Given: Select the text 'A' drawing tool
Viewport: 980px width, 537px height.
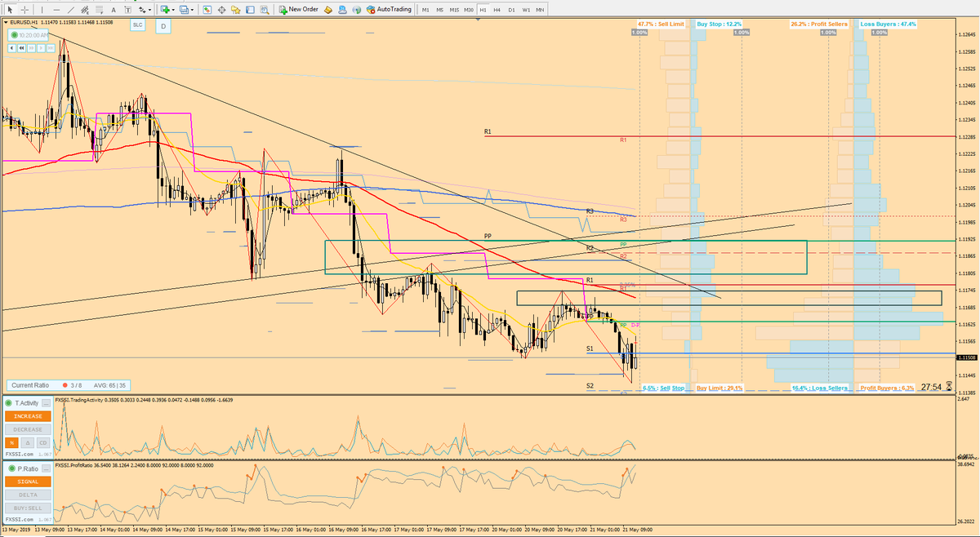Looking at the screenshot, I should [x=114, y=10].
